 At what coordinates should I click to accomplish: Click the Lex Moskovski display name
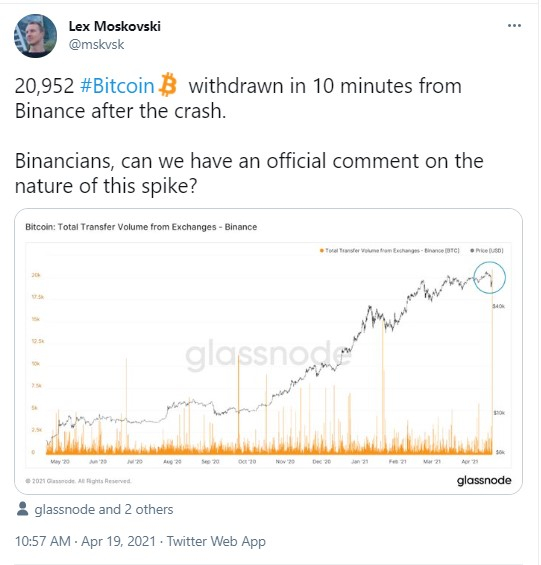click(x=115, y=26)
